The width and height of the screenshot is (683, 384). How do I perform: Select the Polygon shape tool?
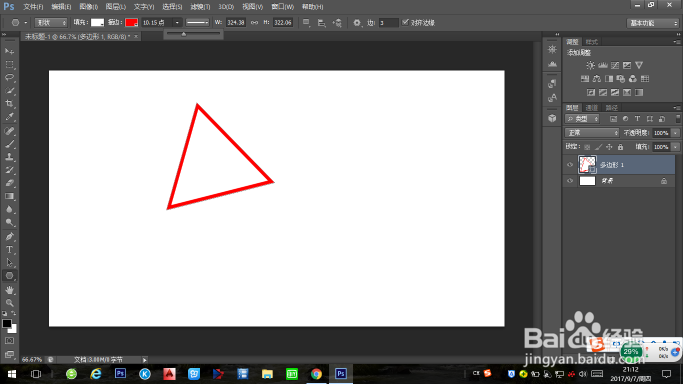pos(9,276)
